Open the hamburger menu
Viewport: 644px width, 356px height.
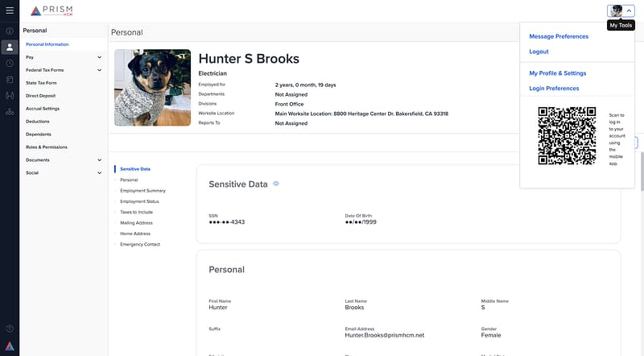click(10, 10)
